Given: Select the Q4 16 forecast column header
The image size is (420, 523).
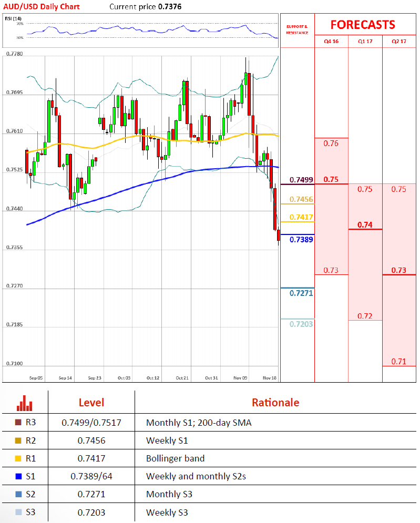Looking at the screenshot, I should pos(331,42).
